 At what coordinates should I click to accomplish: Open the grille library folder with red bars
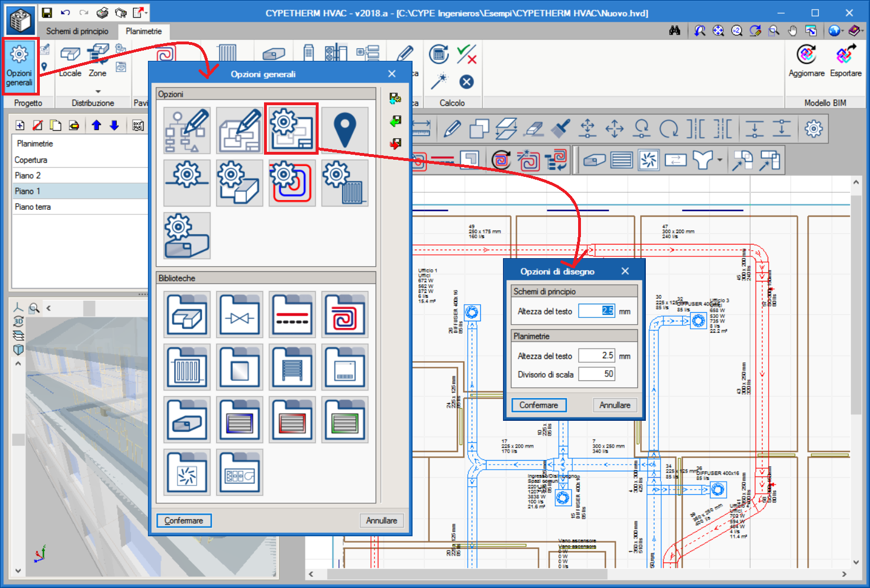coord(292,420)
